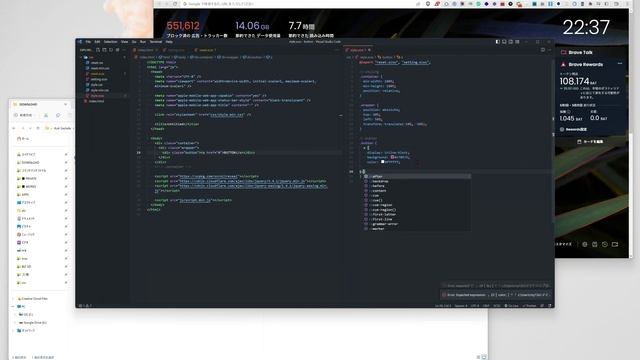Open reset.min.css in the Explorer tree
This screenshot has width=640, height=360.
[x=100, y=68]
